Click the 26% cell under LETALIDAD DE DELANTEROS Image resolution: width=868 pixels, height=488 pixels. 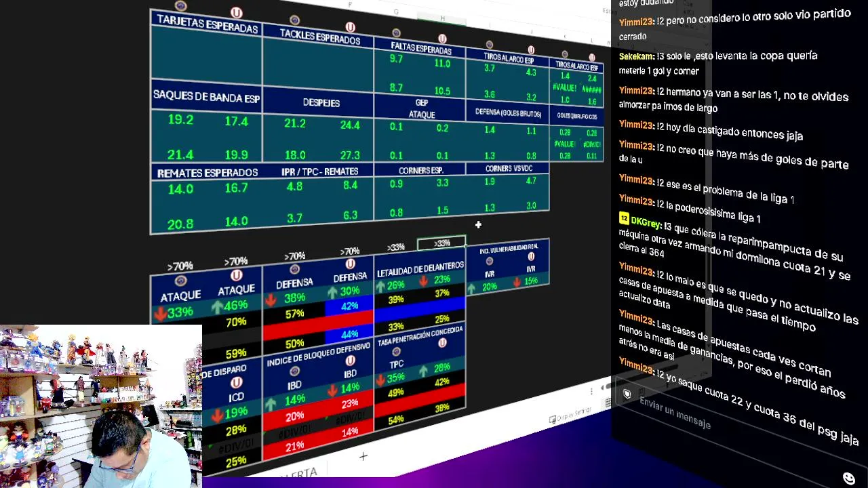tap(396, 285)
